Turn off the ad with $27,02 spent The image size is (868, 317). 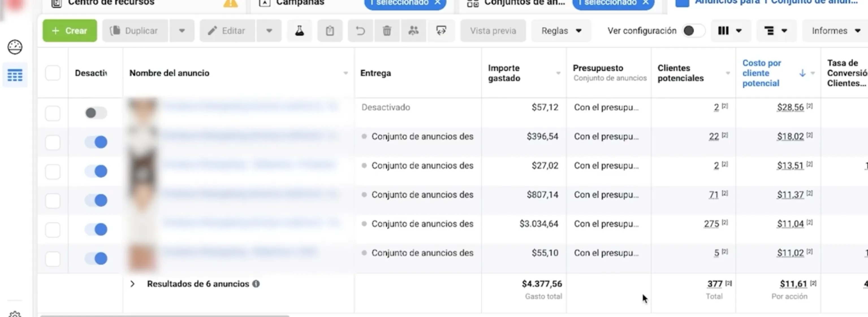point(96,171)
